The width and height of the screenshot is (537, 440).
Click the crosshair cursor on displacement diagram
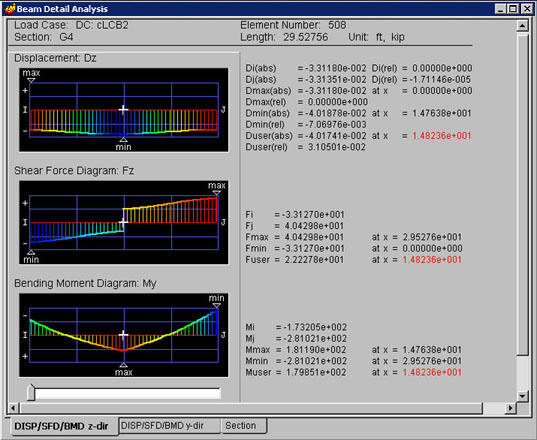coord(123,110)
